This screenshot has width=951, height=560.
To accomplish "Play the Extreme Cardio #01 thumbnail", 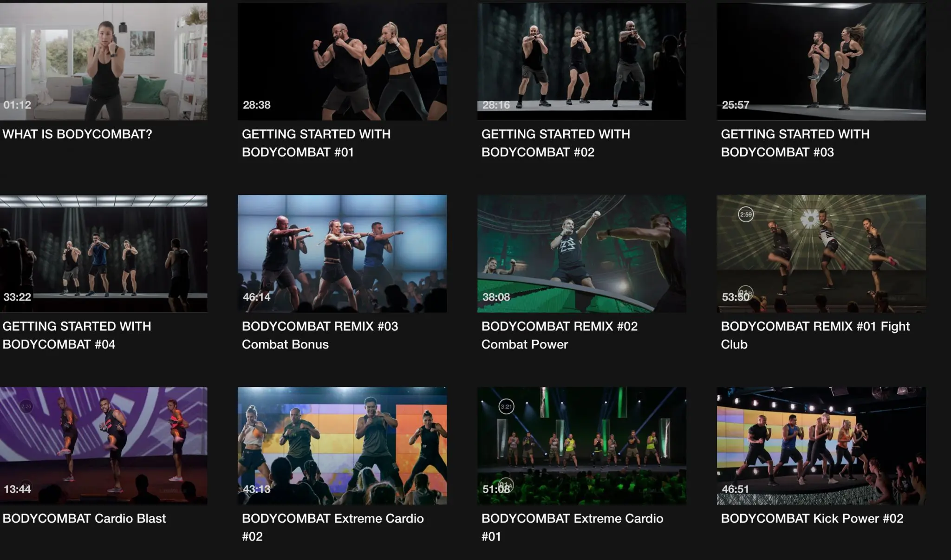I will [582, 445].
